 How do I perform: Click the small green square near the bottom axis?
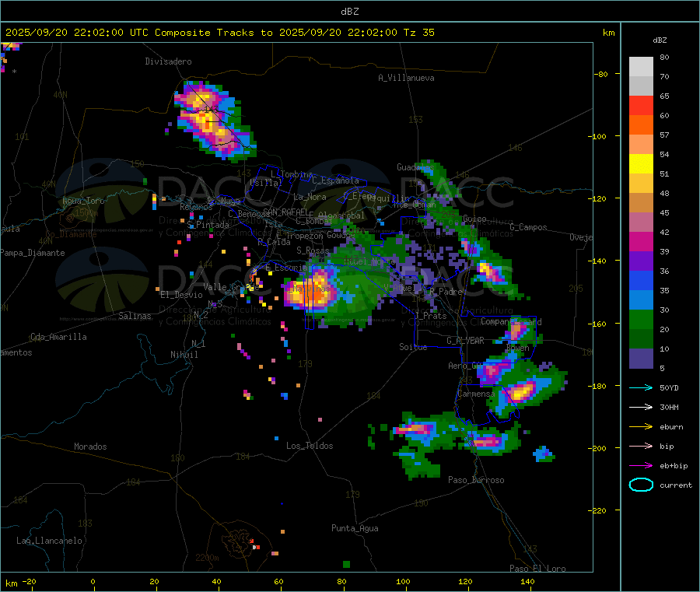pos(346,564)
